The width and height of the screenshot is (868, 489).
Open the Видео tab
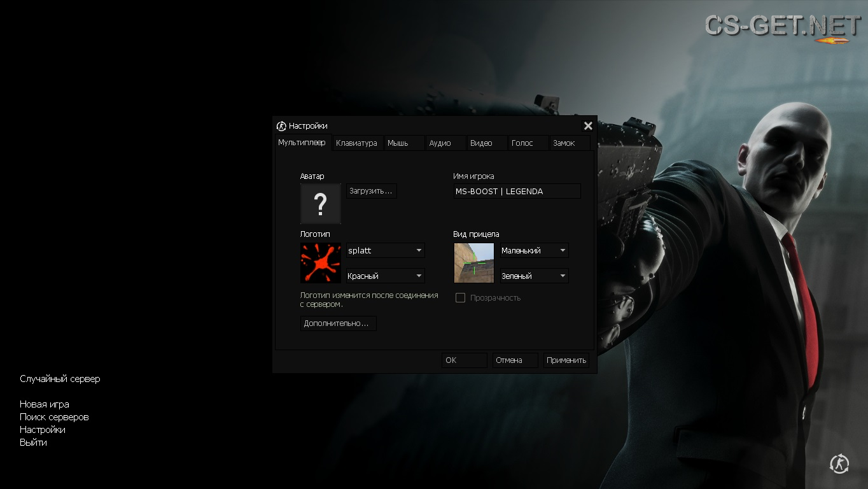(x=481, y=143)
